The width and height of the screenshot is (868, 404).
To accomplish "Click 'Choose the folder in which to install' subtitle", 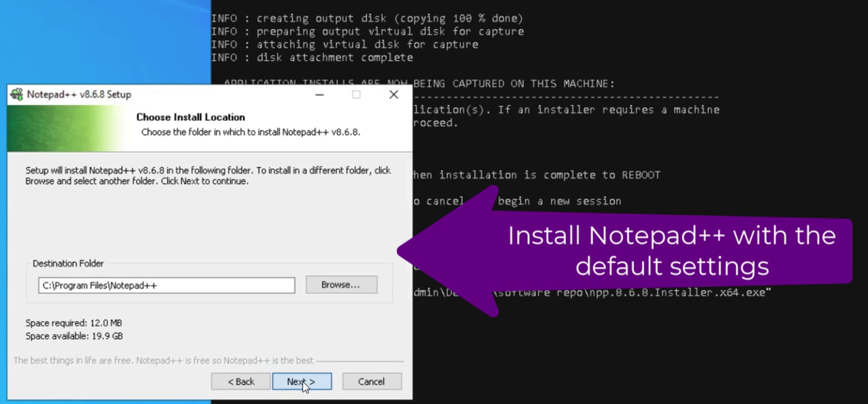I will [x=251, y=132].
